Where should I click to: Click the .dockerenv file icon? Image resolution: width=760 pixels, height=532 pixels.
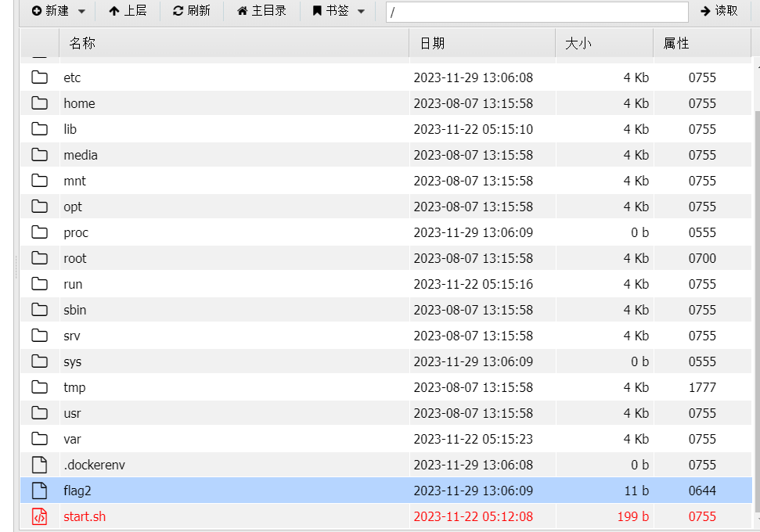(39, 465)
